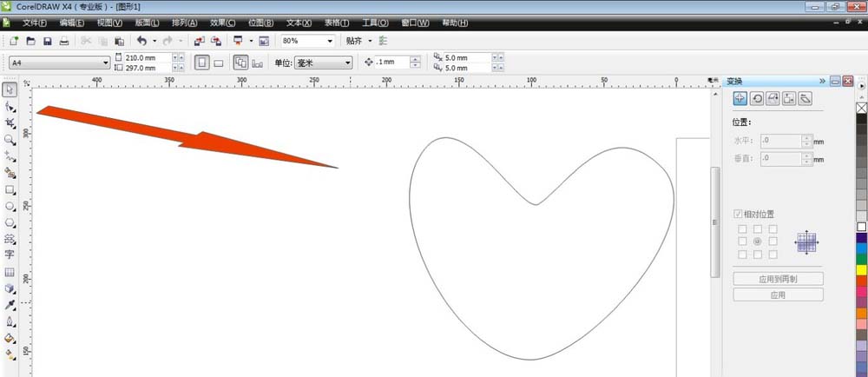The height and width of the screenshot is (377, 868).
Task: Click the Print icon in the toolbar
Action: coord(63,41)
